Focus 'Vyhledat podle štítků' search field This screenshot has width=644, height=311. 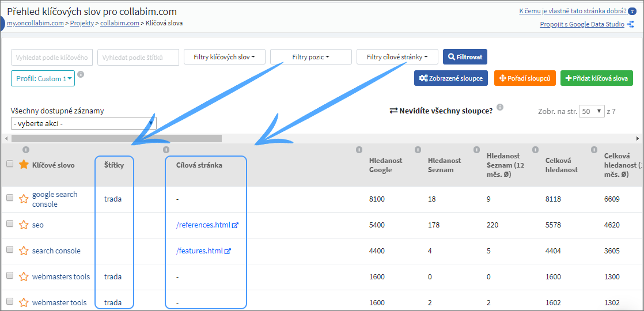138,58
